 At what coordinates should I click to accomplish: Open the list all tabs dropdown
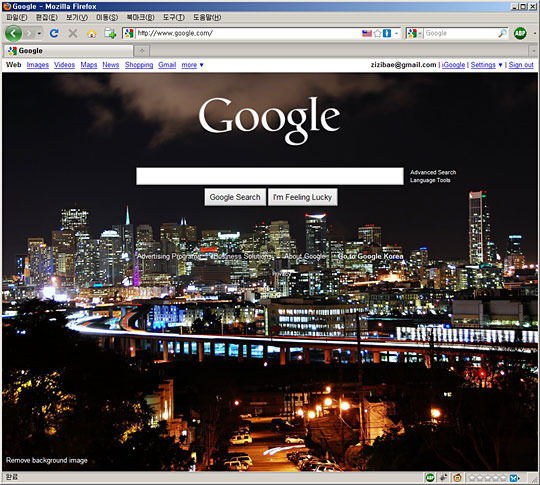tap(533, 51)
